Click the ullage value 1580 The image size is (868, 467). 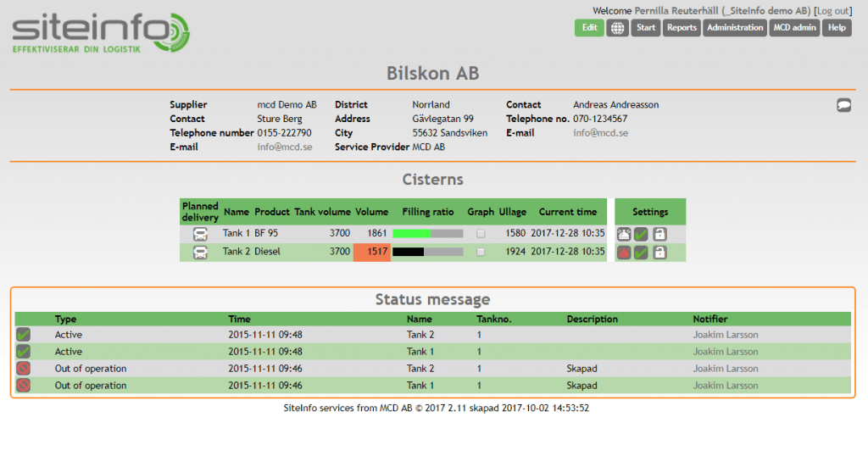(x=515, y=233)
